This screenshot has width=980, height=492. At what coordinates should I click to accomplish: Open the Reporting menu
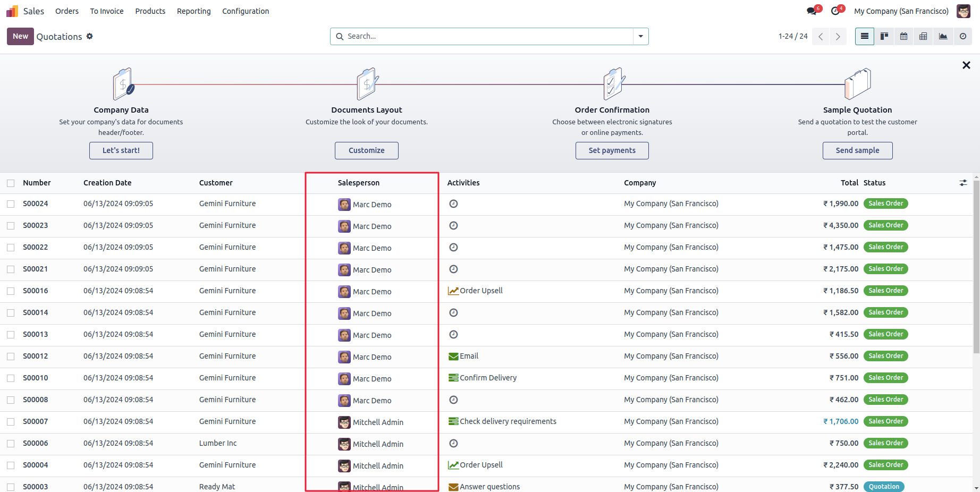(193, 11)
